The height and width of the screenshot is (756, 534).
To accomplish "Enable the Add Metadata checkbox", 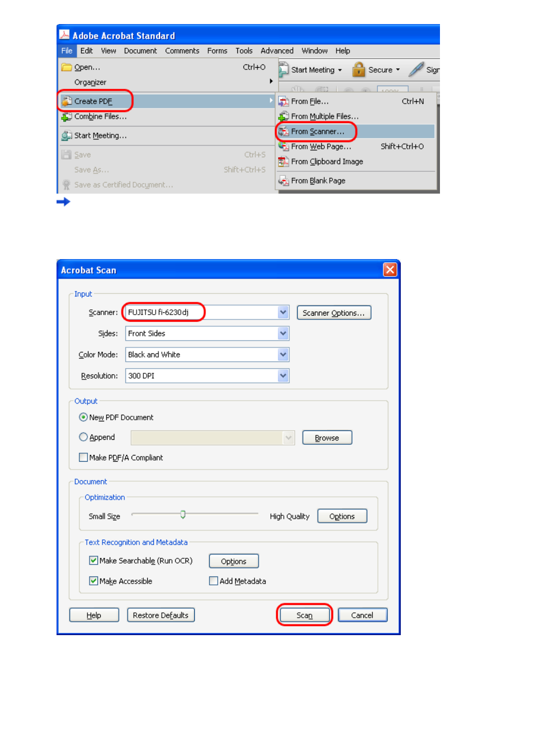I will click(213, 581).
